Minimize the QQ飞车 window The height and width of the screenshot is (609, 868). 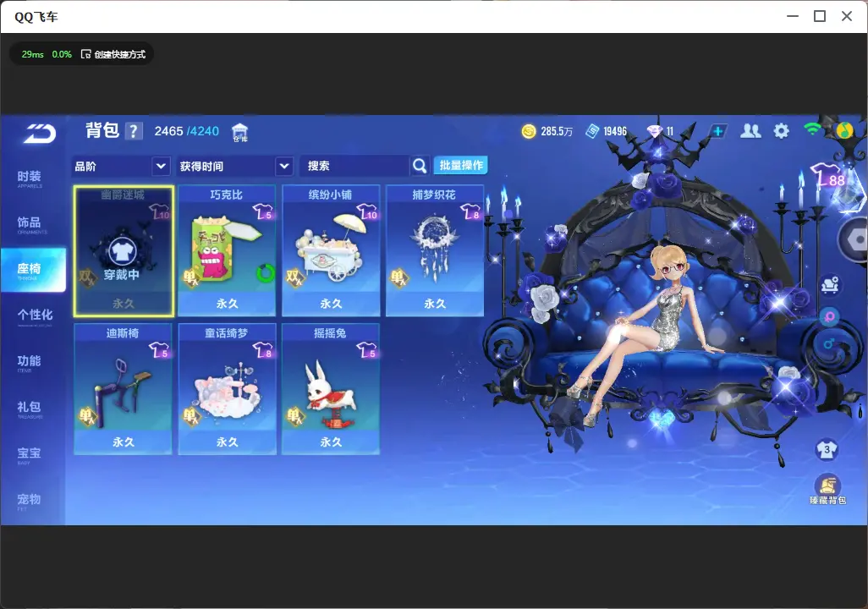point(793,17)
